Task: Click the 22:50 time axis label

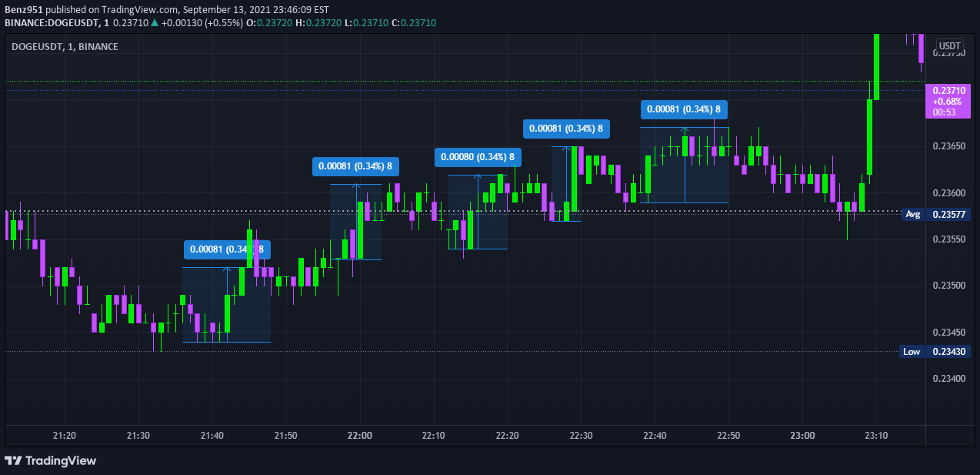Action: [x=728, y=436]
